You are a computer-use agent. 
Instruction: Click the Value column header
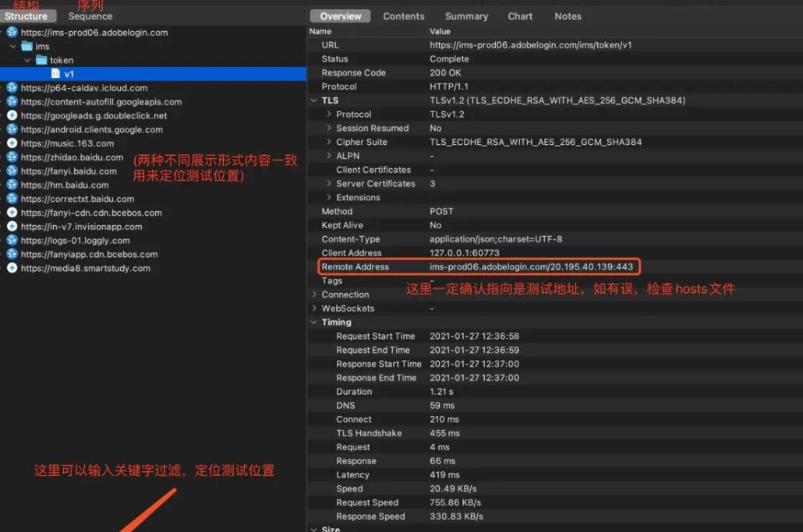point(440,31)
